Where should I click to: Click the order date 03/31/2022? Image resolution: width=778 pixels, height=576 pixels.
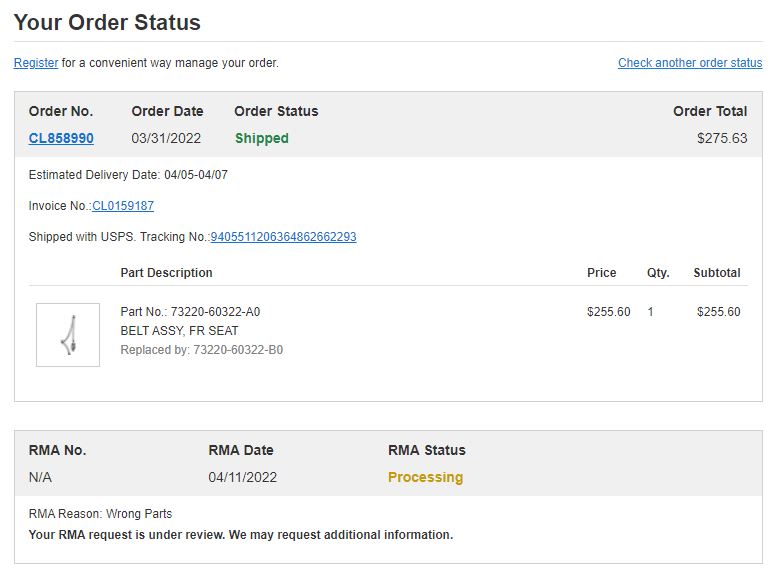166,138
